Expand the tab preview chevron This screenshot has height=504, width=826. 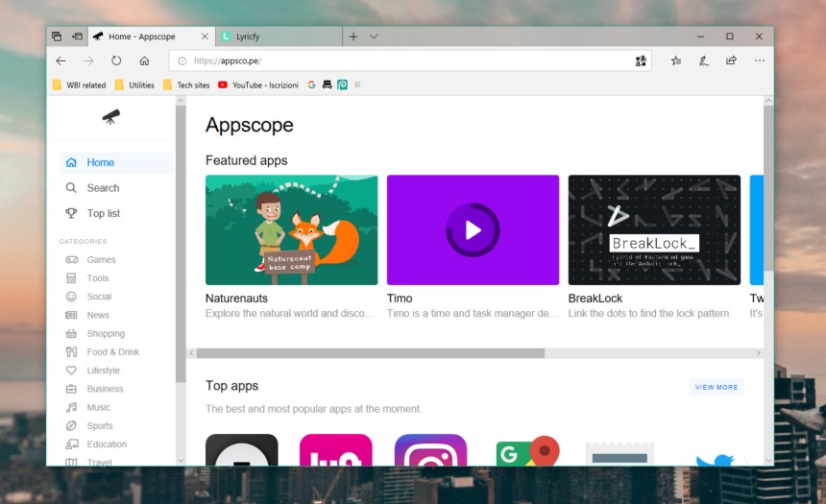(x=374, y=36)
